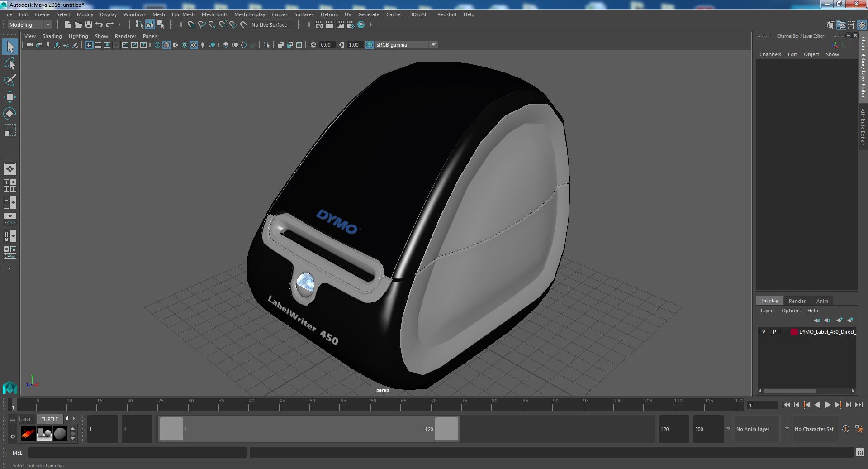Create layer from selected objects icon

click(x=850, y=320)
